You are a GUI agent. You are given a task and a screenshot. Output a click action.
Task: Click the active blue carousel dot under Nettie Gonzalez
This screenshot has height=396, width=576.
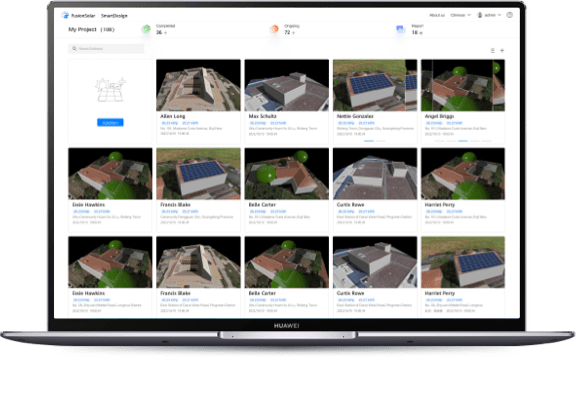tap(369, 141)
